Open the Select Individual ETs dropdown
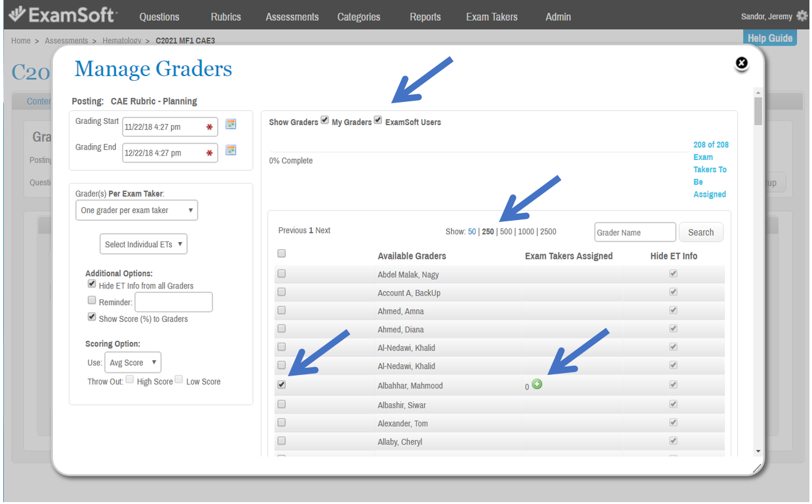812x504 pixels. (x=143, y=244)
